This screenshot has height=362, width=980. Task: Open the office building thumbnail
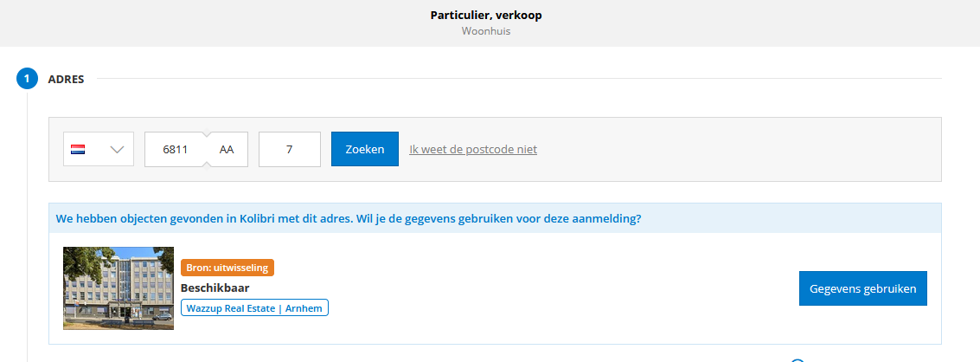point(118,288)
